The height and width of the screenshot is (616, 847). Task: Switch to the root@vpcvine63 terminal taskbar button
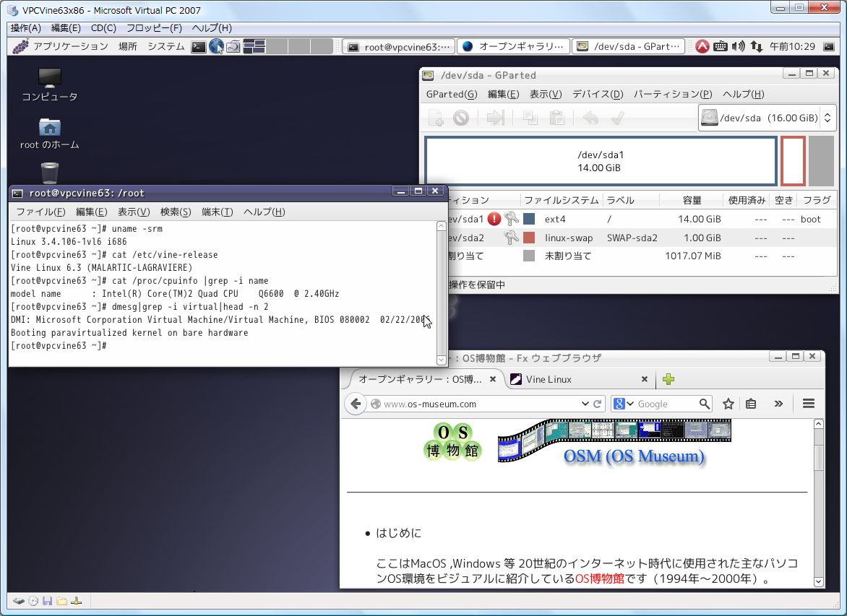click(x=399, y=46)
